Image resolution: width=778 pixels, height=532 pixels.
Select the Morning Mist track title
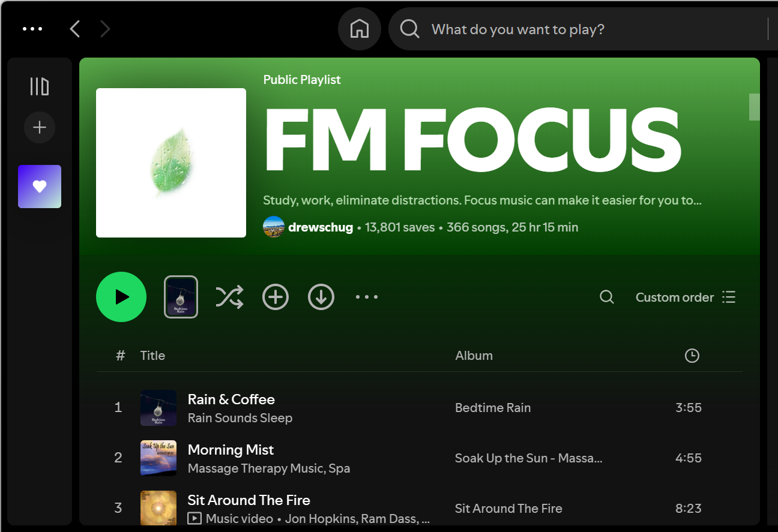[x=231, y=450]
